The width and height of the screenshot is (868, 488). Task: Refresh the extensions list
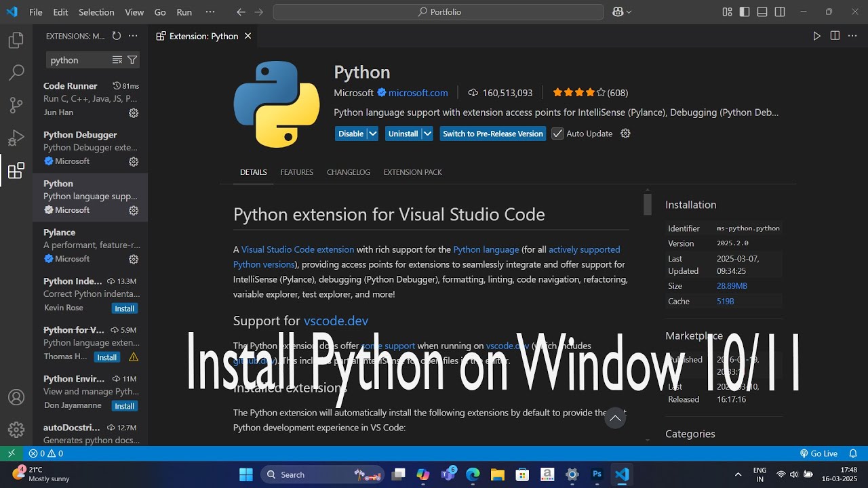(x=117, y=36)
